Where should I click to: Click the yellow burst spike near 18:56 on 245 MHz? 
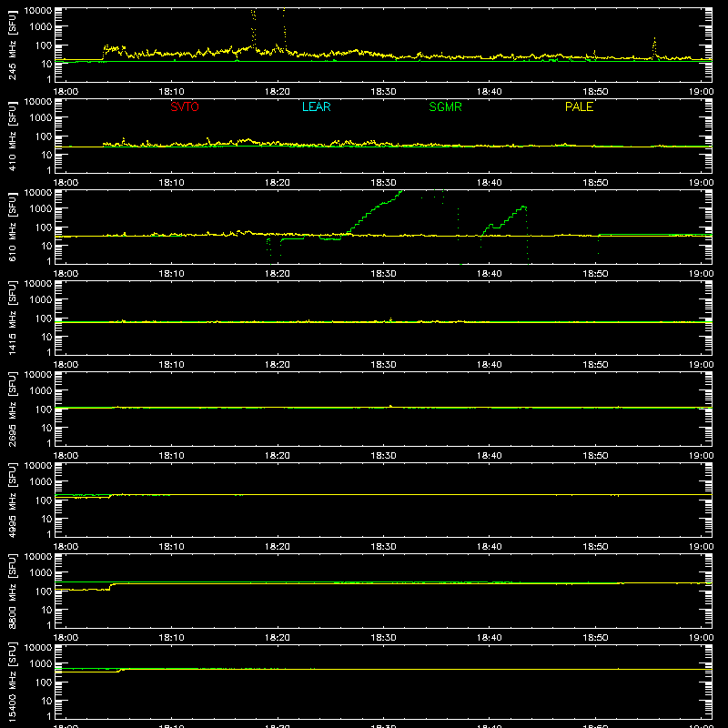tap(654, 48)
